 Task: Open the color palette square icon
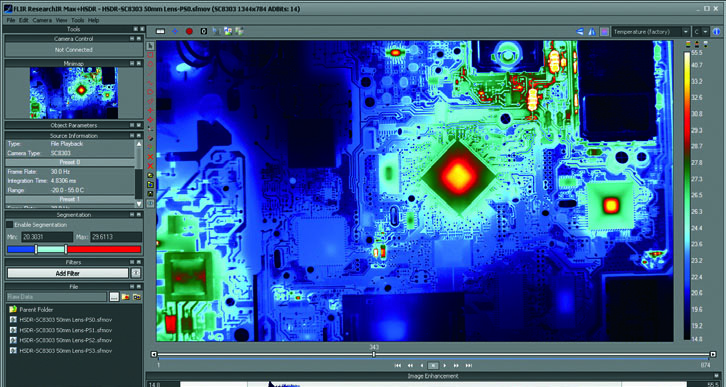[x=604, y=32]
